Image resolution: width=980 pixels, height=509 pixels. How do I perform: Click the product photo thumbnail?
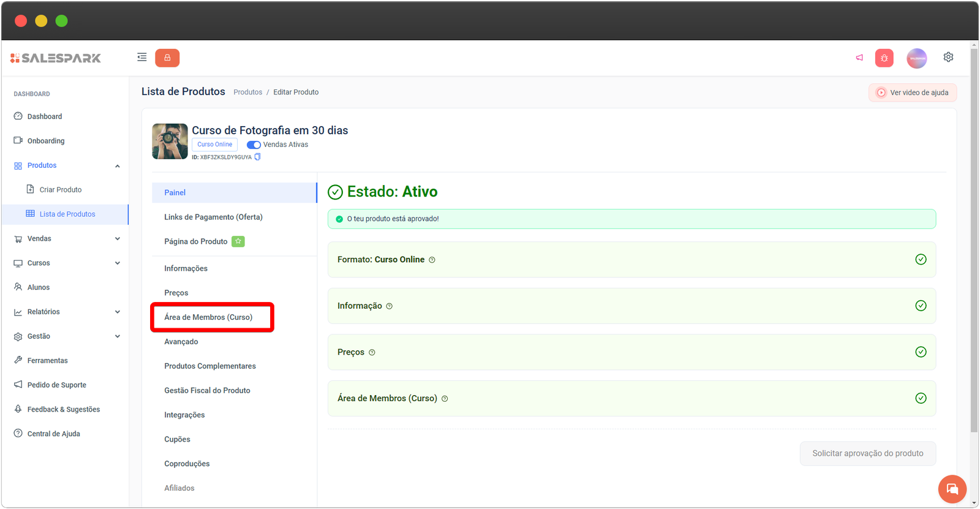(170, 141)
